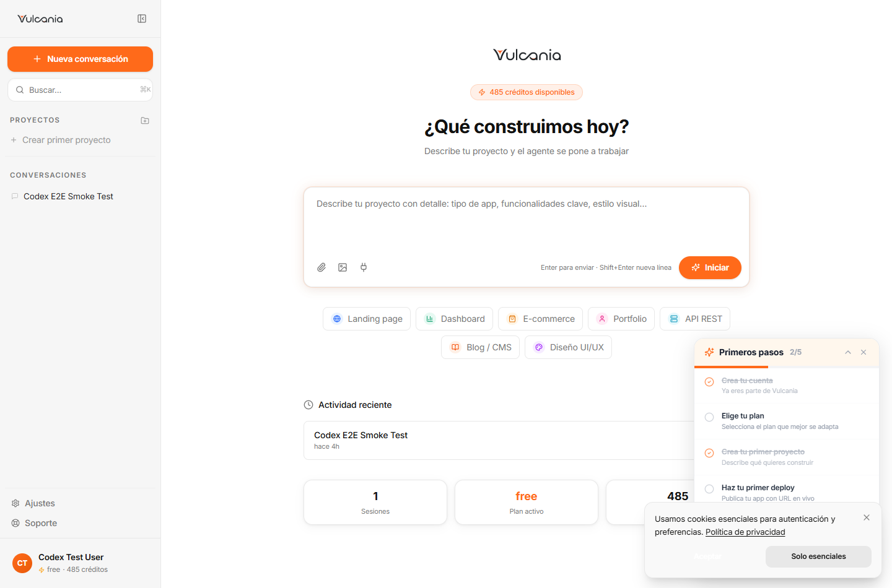Click Solo esenciales cookie button
Screen dimensions: 892x588
[x=818, y=556]
